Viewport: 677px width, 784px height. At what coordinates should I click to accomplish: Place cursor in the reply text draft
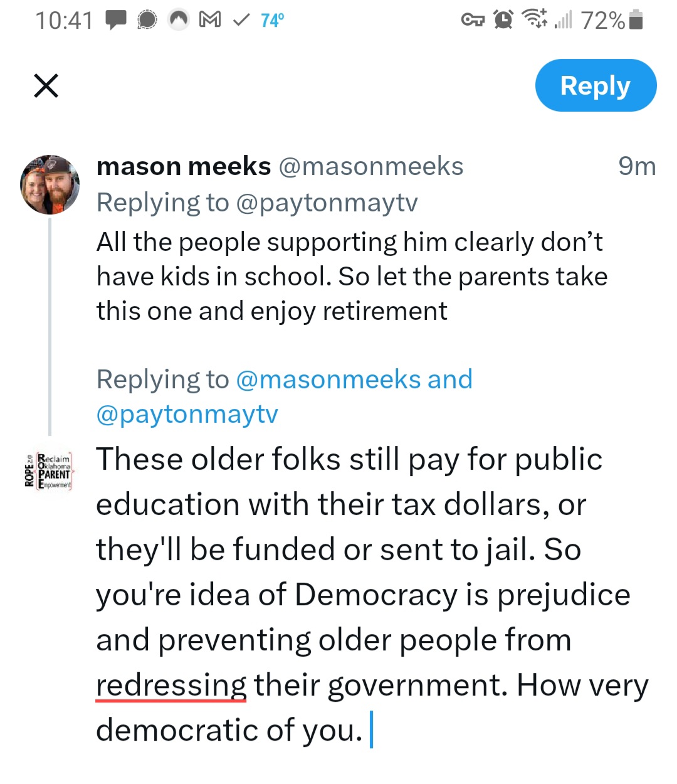point(364,596)
